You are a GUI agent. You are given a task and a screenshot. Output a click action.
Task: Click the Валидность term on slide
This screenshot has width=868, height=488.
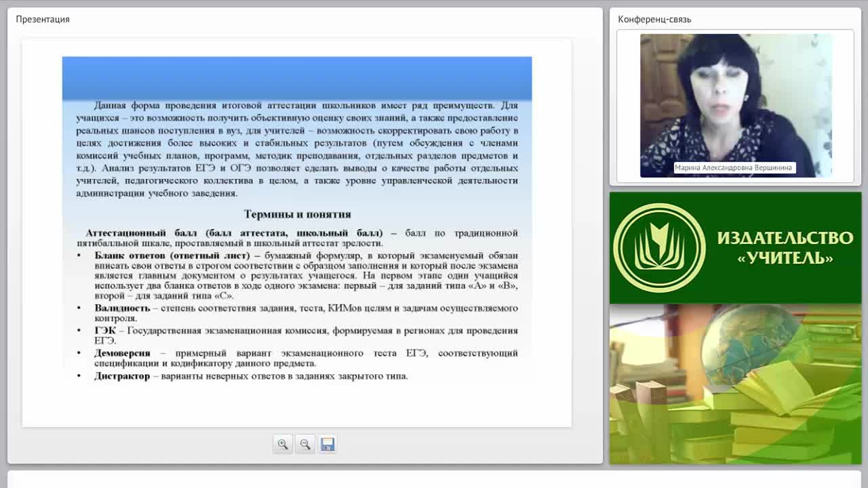(x=122, y=308)
